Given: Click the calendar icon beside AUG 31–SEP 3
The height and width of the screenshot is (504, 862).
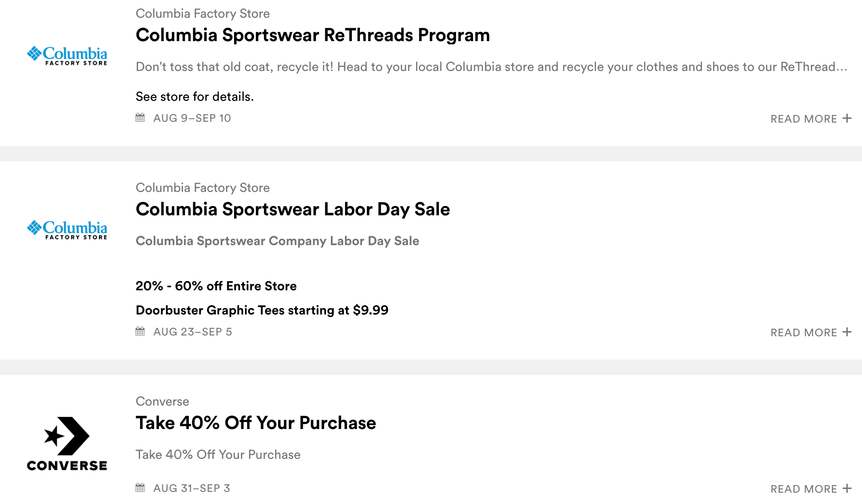Looking at the screenshot, I should [140, 488].
